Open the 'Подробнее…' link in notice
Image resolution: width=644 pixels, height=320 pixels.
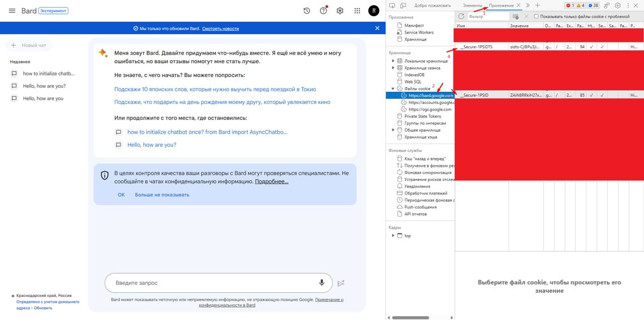tap(272, 181)
